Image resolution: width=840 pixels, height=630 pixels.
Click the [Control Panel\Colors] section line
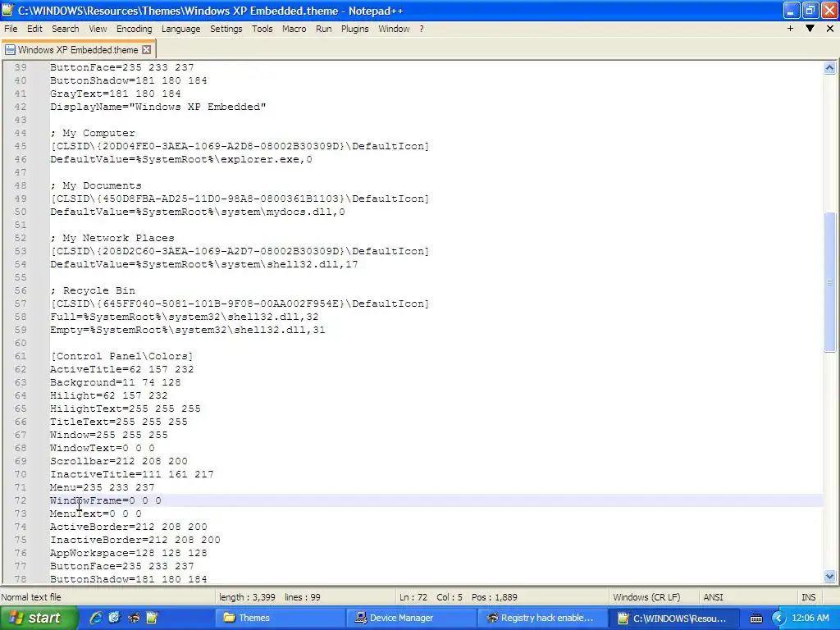tap(121, 356)
